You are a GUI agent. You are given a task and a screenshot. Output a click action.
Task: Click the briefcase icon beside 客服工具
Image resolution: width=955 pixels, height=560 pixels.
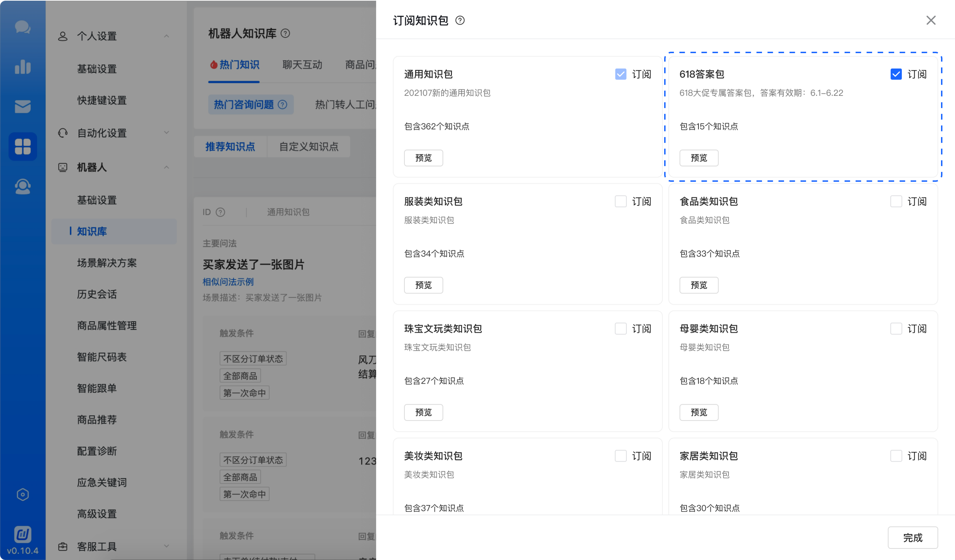(x=63, y=547)
